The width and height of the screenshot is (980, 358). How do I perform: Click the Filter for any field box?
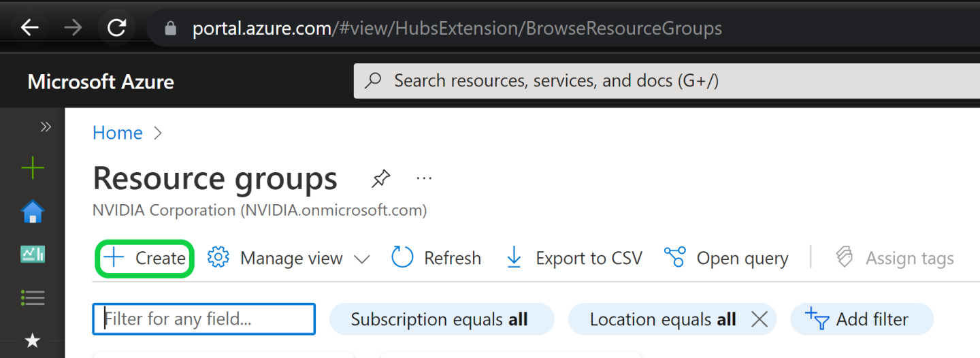coord(204,319)
